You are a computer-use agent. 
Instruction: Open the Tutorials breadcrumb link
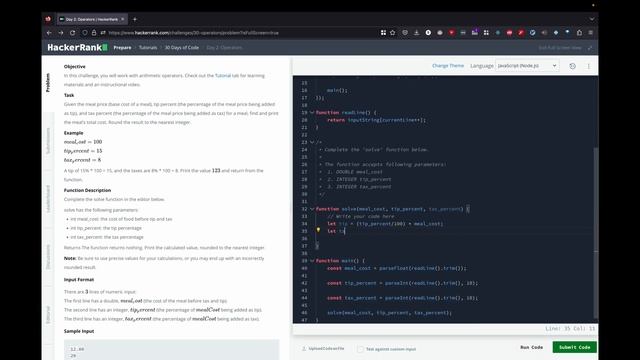148,48
